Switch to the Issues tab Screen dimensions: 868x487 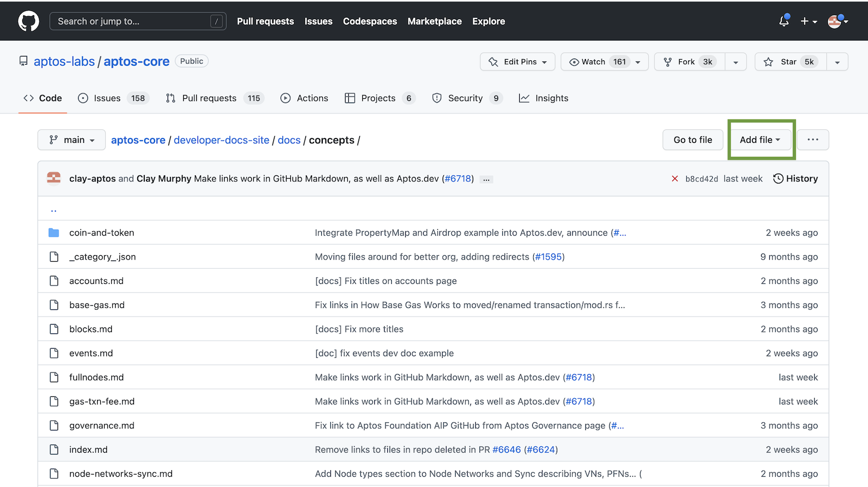[107, 98]
